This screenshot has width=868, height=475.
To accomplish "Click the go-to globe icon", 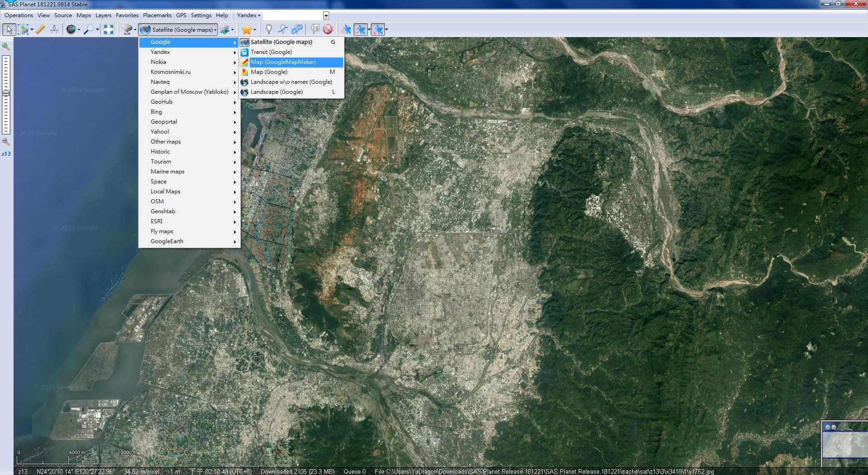I will (71, 30).
